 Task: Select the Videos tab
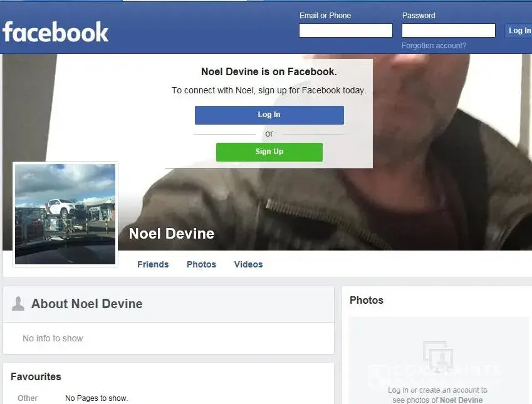coord(248,264)
